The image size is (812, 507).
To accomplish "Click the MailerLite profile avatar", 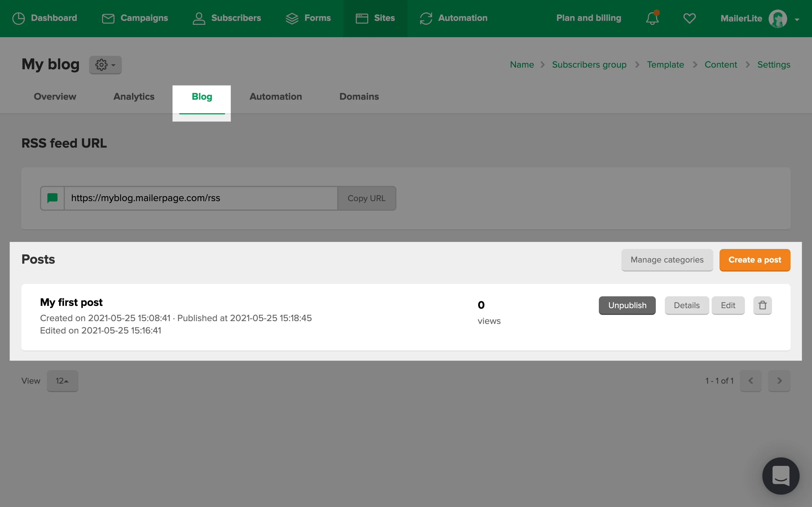I will [777, 19].
